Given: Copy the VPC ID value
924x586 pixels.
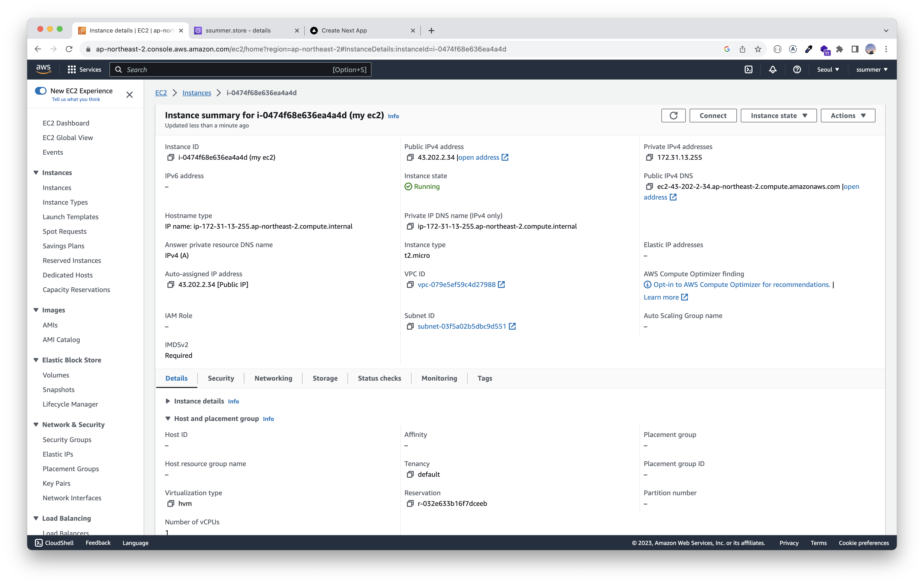Looking at the screenshot, I should 410,285.
